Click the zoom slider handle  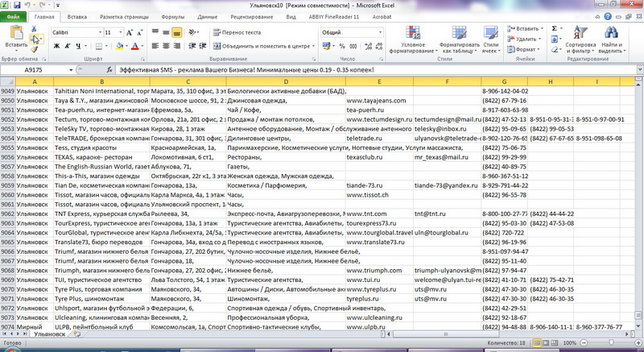[611, 342]
